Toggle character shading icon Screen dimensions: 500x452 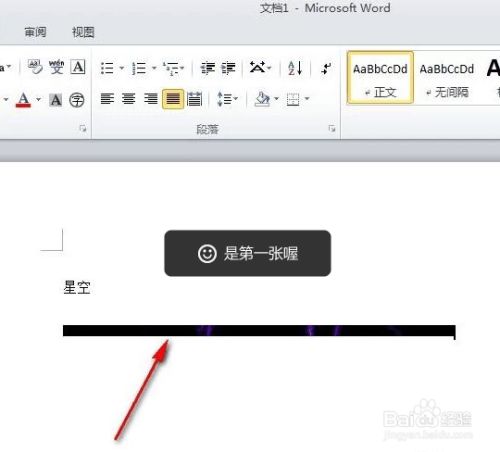click(x=56, y=100)
